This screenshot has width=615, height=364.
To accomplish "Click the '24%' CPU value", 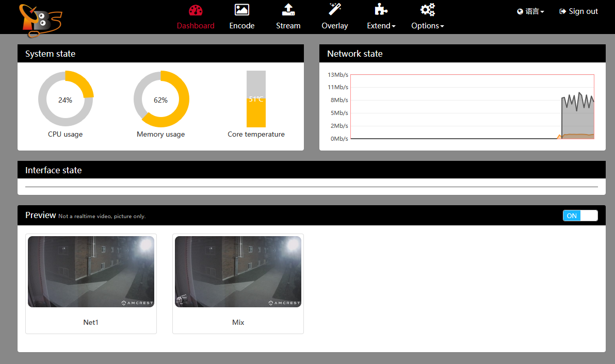I will [x=65, y=101].
